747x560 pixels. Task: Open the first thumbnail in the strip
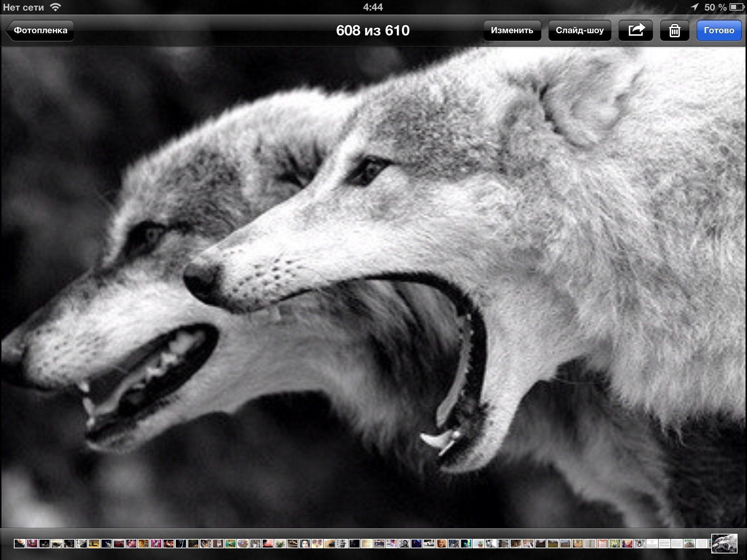[20, 544]
